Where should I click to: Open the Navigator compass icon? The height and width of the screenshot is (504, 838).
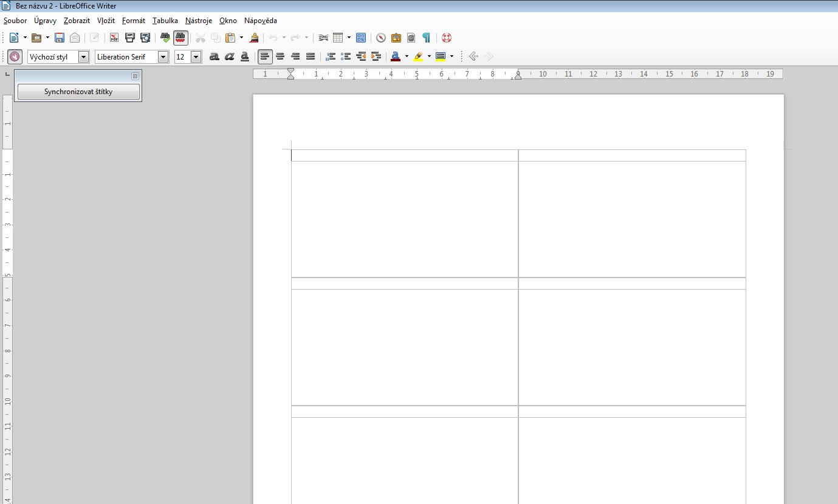[381, 38]
